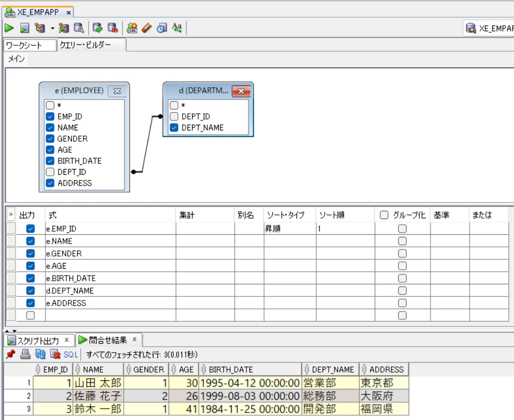
Task: Click the 別名 cell for e.NAME row
Action: click(x=249, y=241)
